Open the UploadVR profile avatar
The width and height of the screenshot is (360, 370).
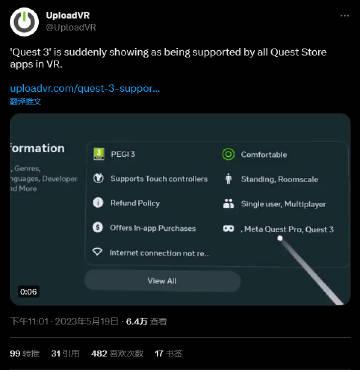[24, 22]
